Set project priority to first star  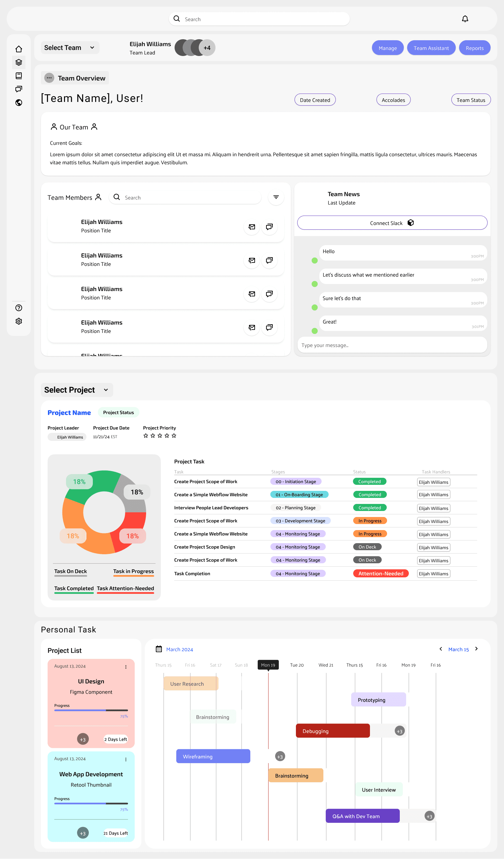(x=146, y=436)
